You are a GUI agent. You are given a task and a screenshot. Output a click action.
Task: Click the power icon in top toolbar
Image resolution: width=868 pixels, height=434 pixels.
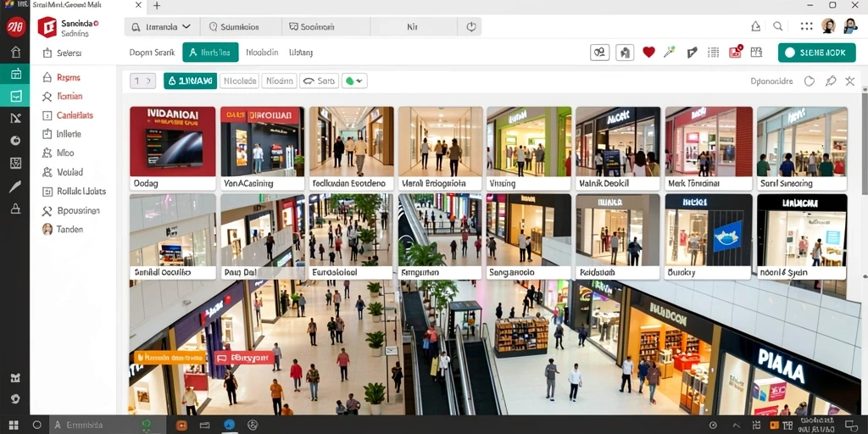pyautogui.click(x=471, y=26)
